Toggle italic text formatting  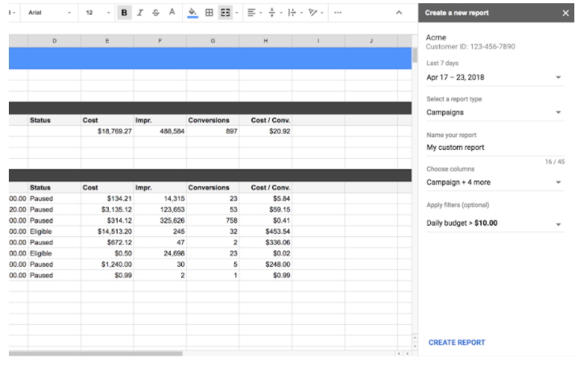click(x=140, y=13)
